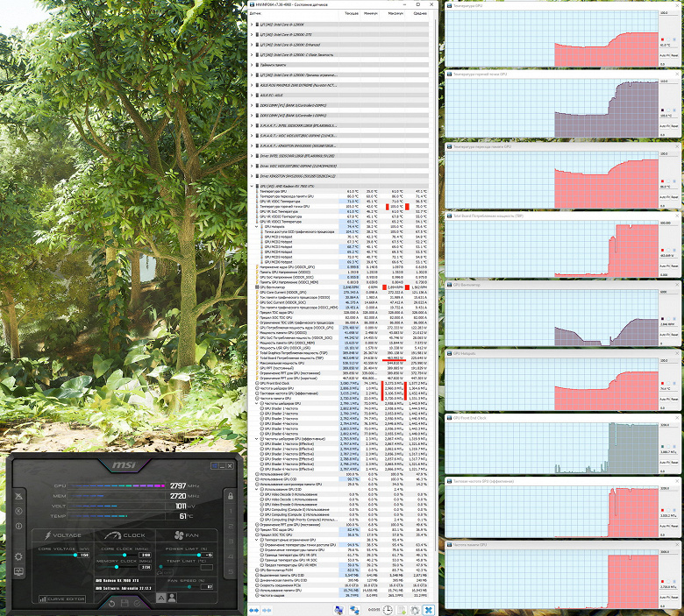Image resolution: width=684 pixels, height=616 pixels.
Task: Expand the ASUS ROG MAXIMUS Z690 EXTREME group
Action: [252, 85]
